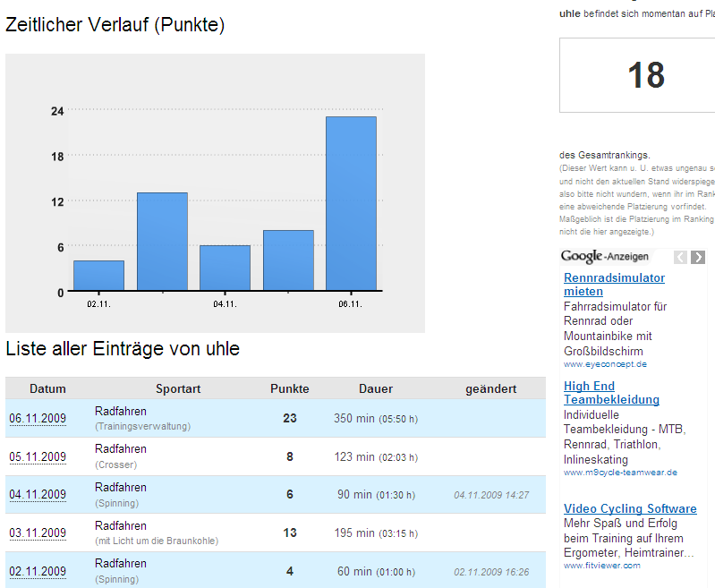Click the Sportart column header
Viewport: 715px width, 588px height.
coord(178,388)
